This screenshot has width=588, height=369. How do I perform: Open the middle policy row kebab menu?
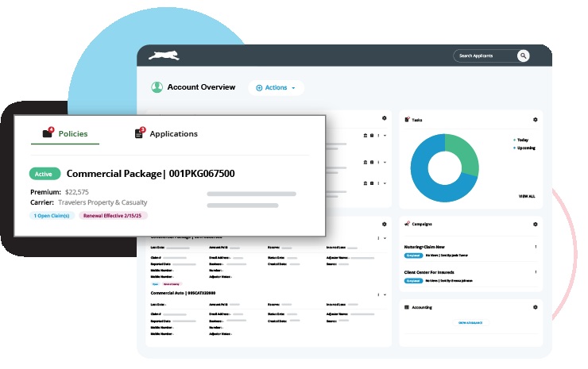click(x=378, y=162)
